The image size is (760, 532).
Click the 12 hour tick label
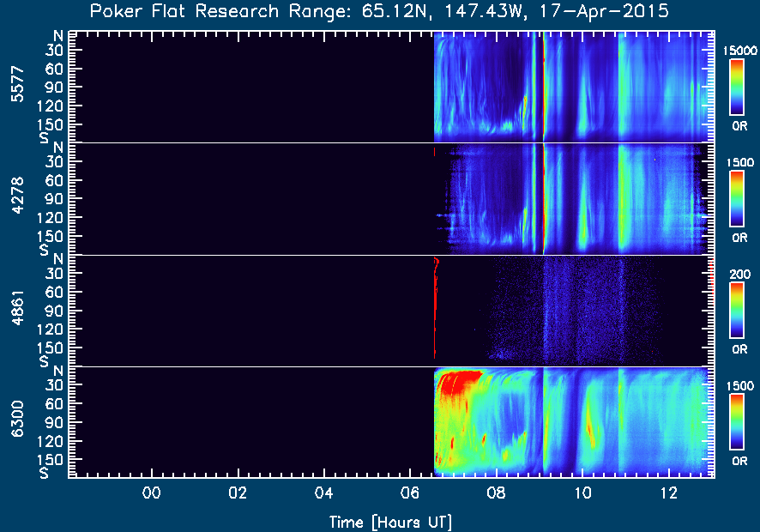(x=669, y=493)
